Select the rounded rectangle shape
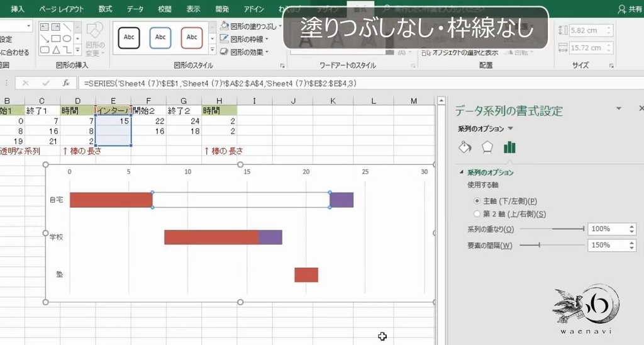Screen dimensions: 644x345 click(45, 50)
